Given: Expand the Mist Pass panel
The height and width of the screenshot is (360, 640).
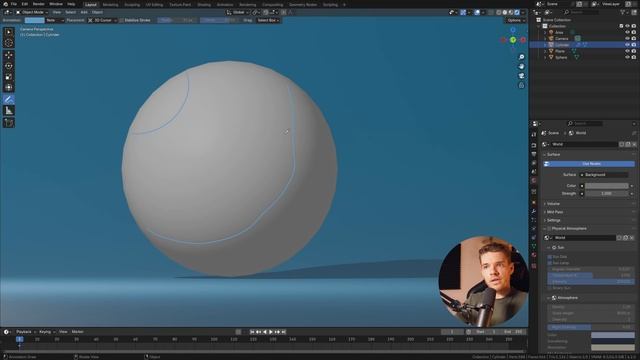Looking at the screenshot, I should pos(555,212).
